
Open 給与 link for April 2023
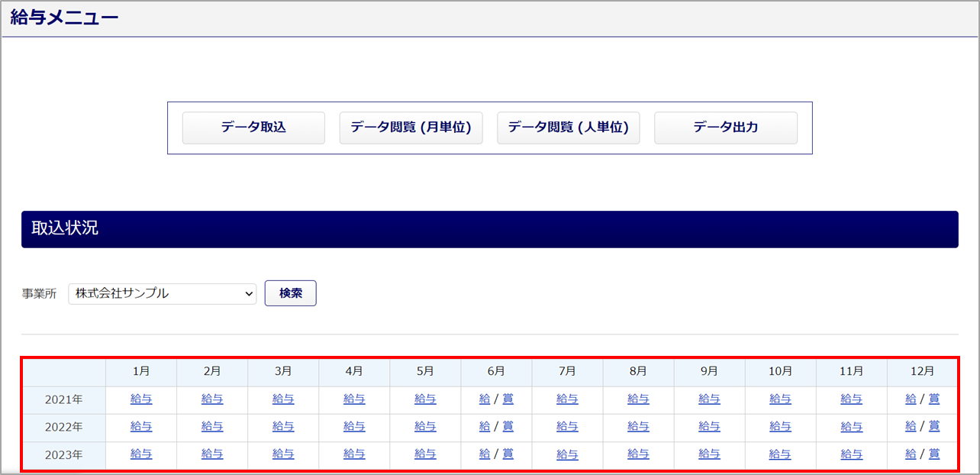(x=354, y=454)
